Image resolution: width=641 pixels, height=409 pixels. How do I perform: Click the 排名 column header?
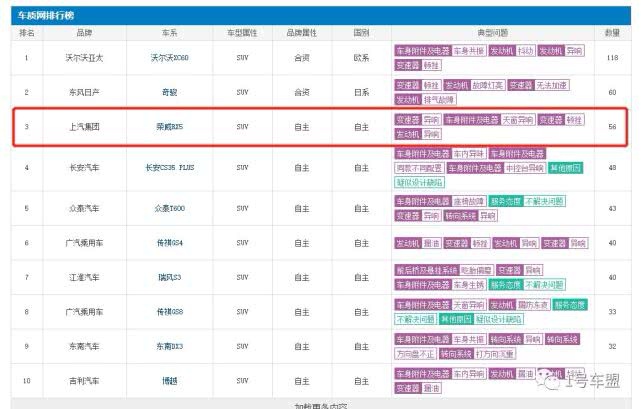(27, 33)
